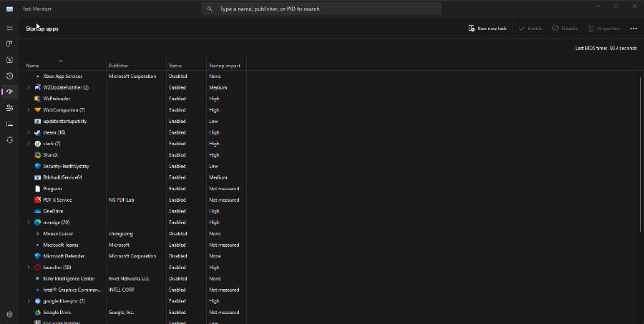Open the Services page icon

point(9,139)
